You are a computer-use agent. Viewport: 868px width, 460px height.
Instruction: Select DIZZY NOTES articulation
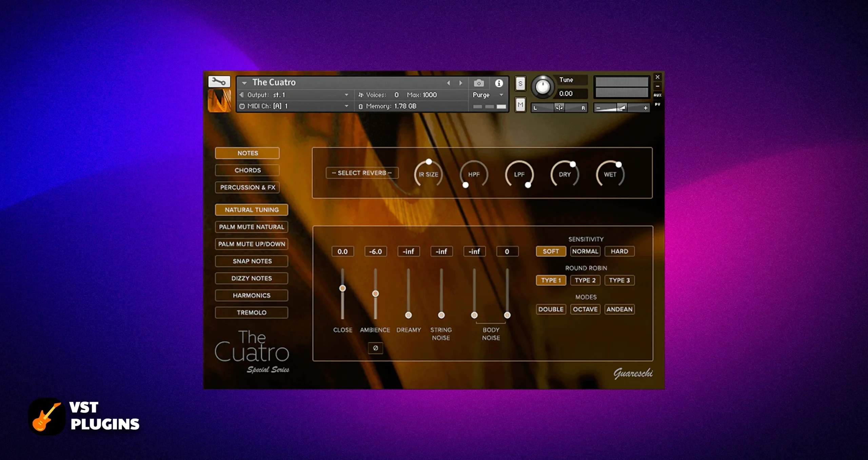point(252,278)
